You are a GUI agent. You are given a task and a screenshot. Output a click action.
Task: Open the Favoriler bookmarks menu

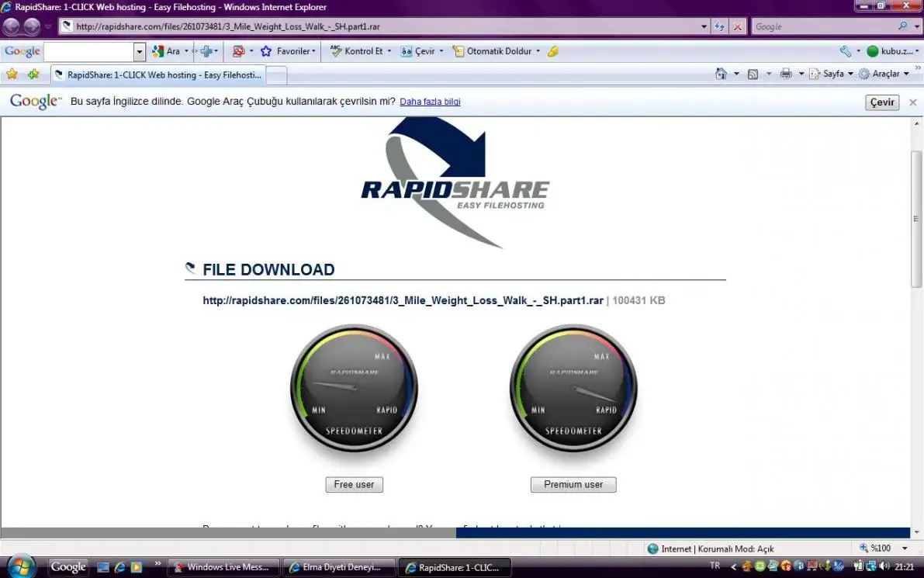click(288, 51)
